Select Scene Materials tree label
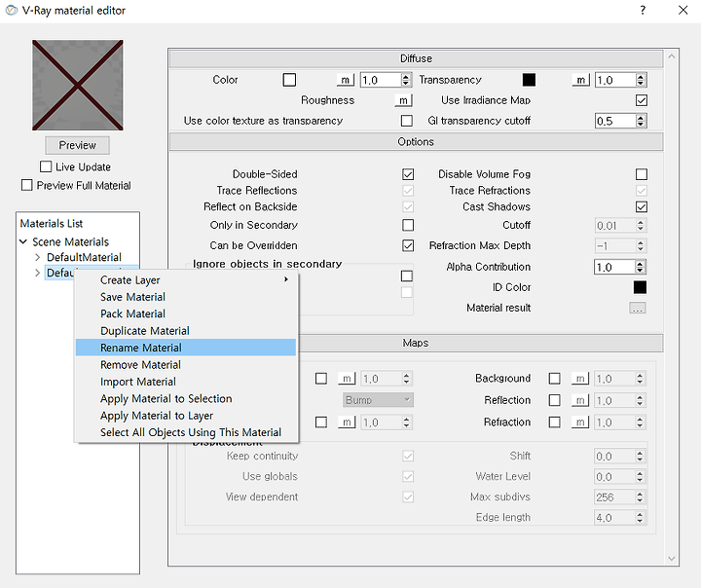The width and height of the screenshot is (701, 588). tap(71, 241)
